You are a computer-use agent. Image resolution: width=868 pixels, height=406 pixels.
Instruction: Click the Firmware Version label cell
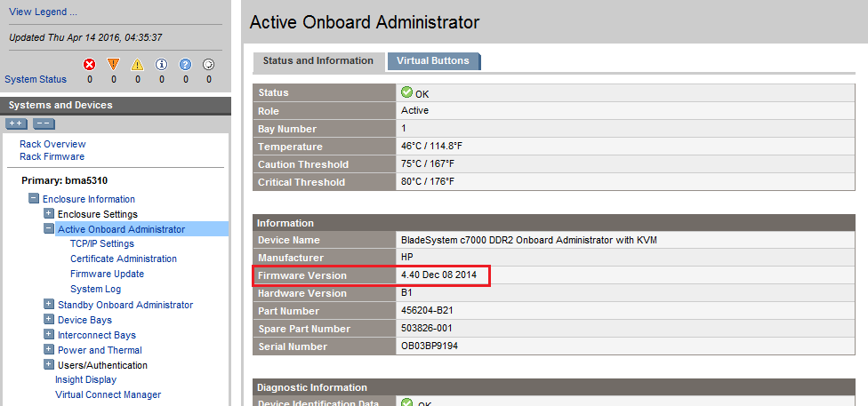click(325, 275)
